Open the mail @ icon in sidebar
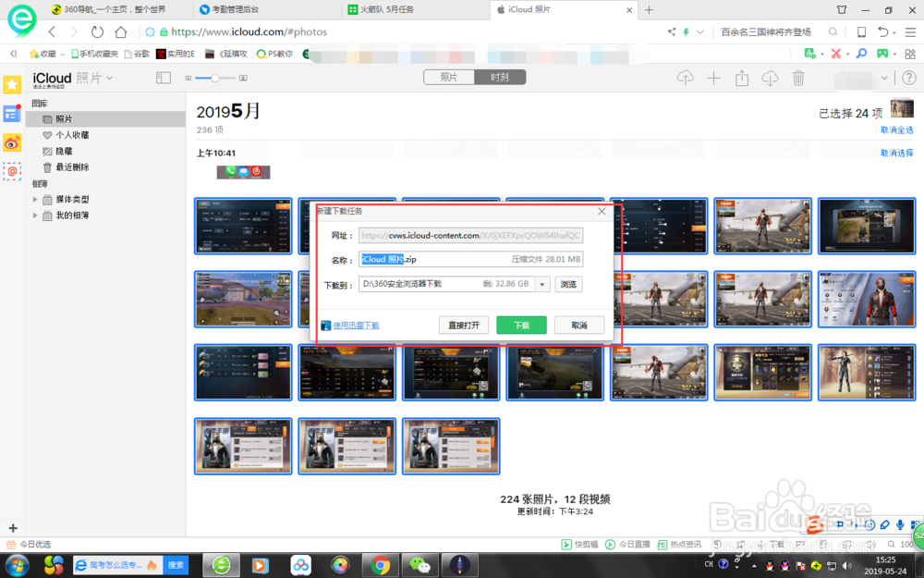Image resolution: width=924 pixels, height=578 pixels. [12, 172]
